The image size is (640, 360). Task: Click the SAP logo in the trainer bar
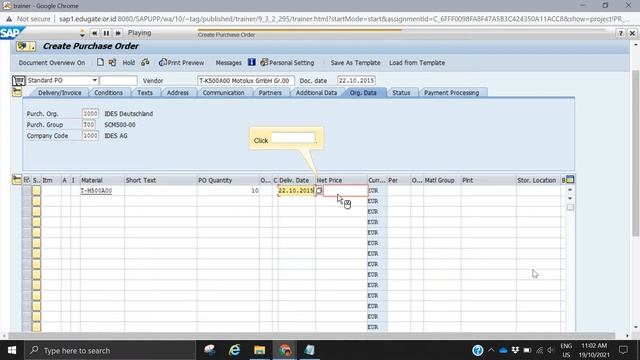click(x=10, y=33)
